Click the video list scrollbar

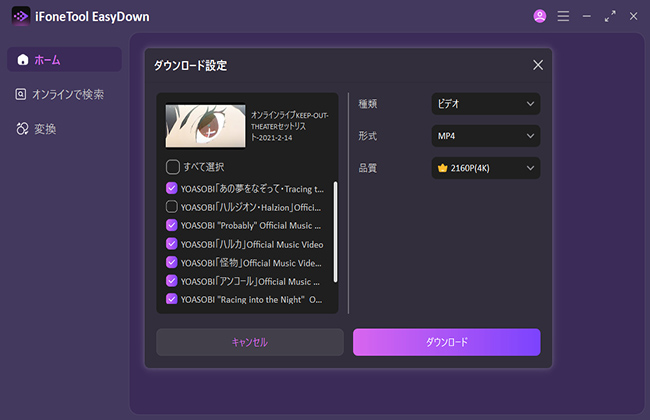(335, 232)
